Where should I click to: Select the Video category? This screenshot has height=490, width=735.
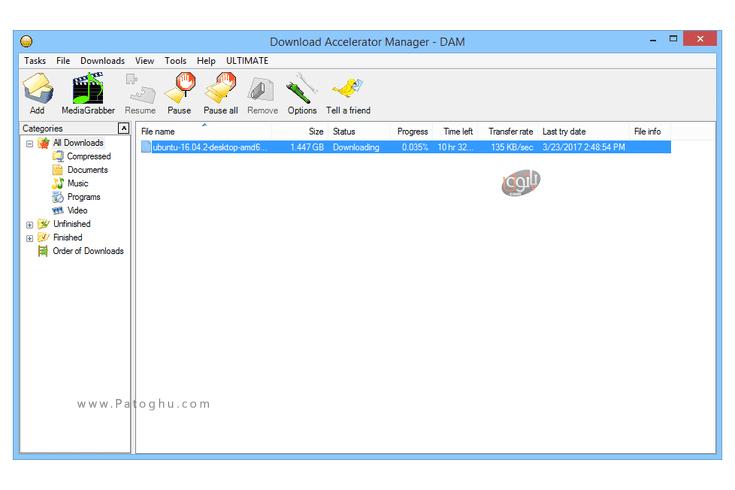pos(77,211)
